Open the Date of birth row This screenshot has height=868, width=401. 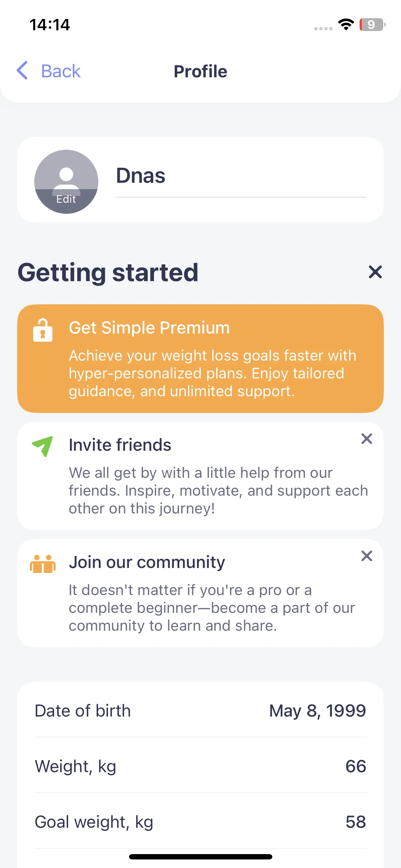[200, 711]
